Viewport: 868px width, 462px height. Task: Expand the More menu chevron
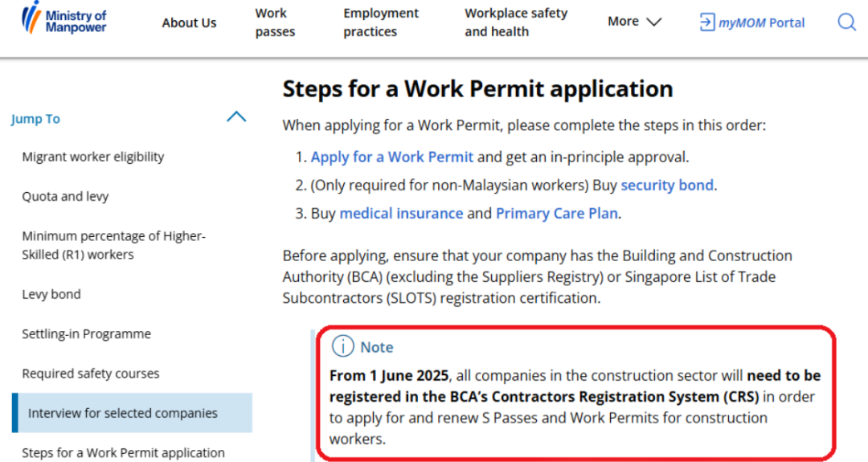(x=654, y=22)
